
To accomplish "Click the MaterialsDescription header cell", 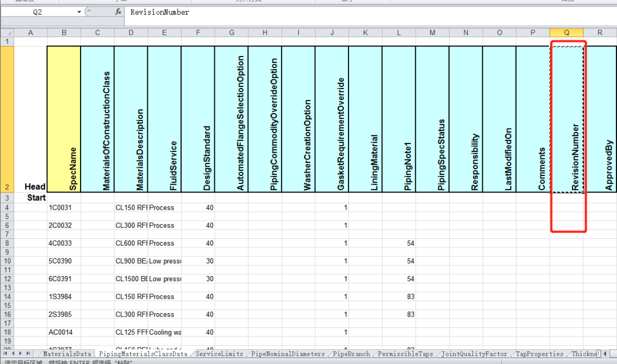I will point(131,119).
